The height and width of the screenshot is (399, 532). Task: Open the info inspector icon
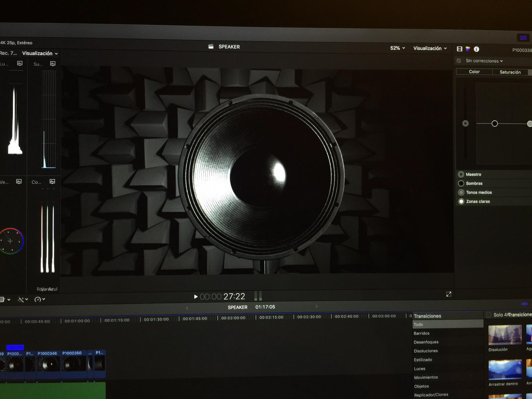coord(476,49)
